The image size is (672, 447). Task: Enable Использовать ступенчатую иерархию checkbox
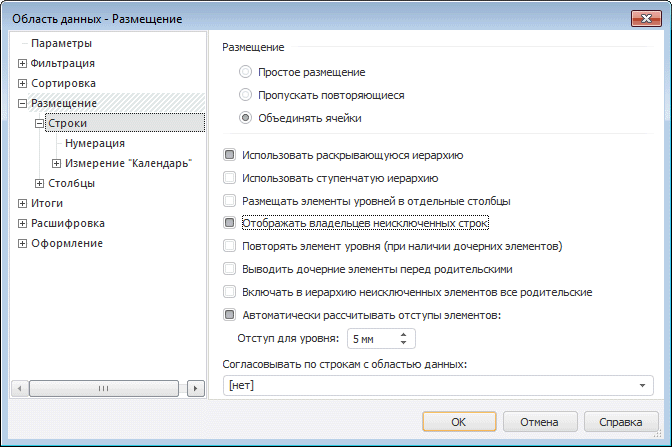pyautogui.click(x=230, y=178)
